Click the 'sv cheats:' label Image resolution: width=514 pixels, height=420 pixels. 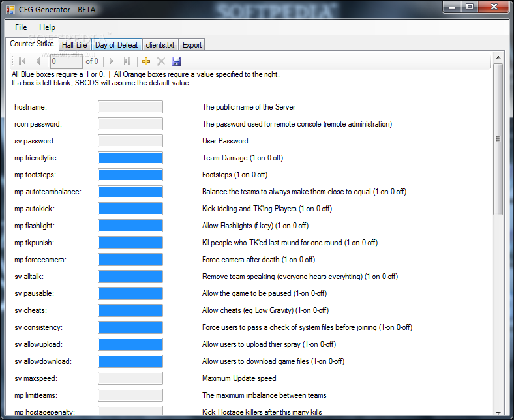pyautogui.click(x=31, y=310)
